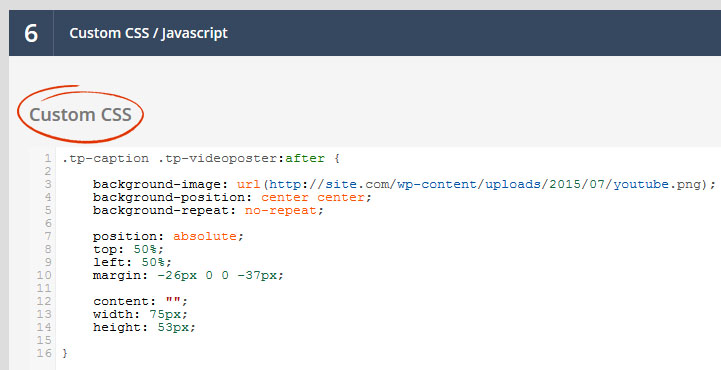Click line number 10 in the gutter
Screen dimensions: 721x370
44,275
